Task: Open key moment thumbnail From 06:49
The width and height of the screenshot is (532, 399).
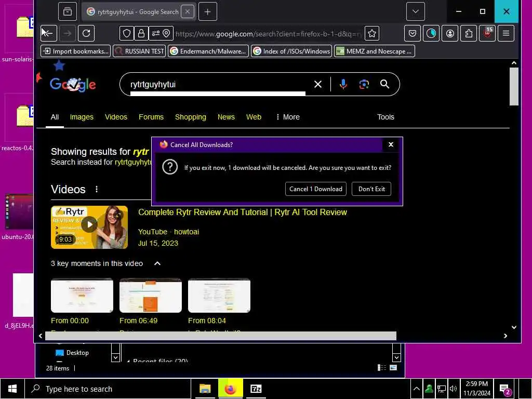Action: tap(150, 296)
